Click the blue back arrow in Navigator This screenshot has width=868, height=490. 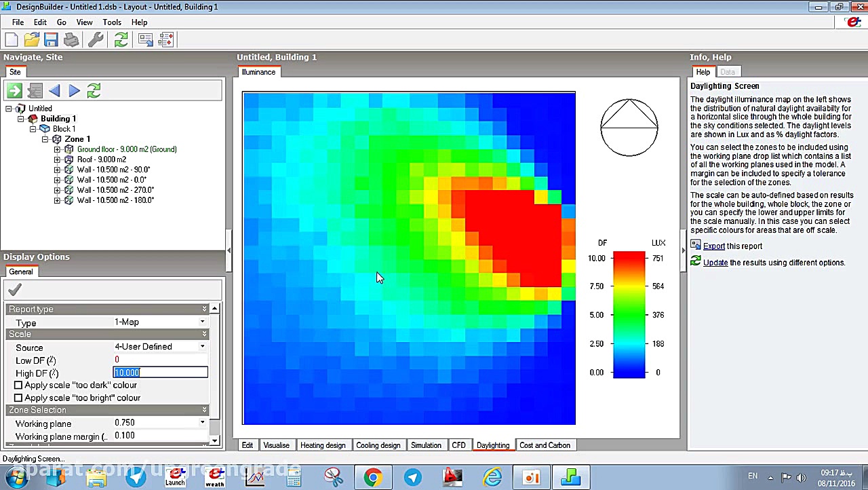coord(54,90)
